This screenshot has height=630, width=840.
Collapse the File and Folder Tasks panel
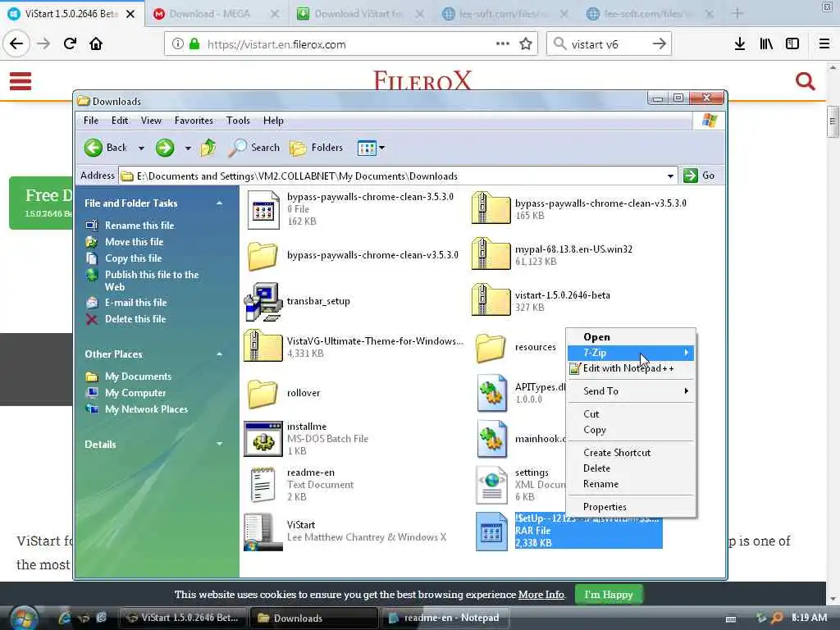click(219, 203)
